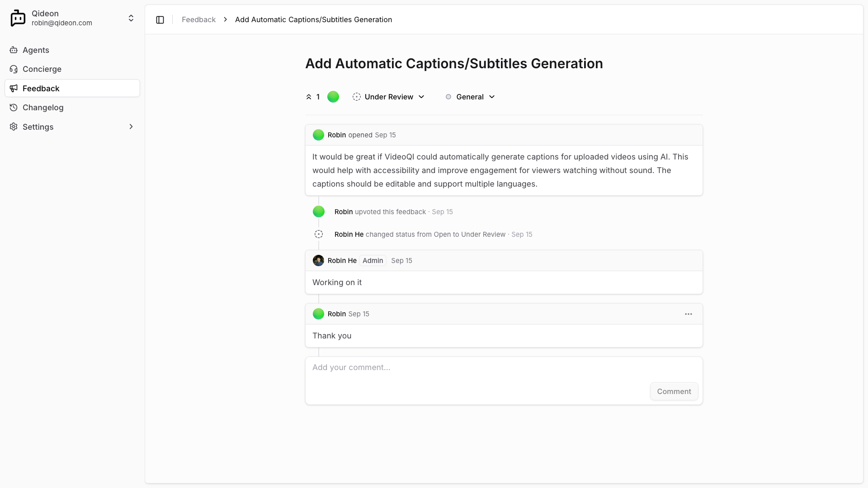The height and width of the screenshot is (488, 868).
Task: Click the Settings gear icon
Action: pyautogui.click(x=14, y=127)
